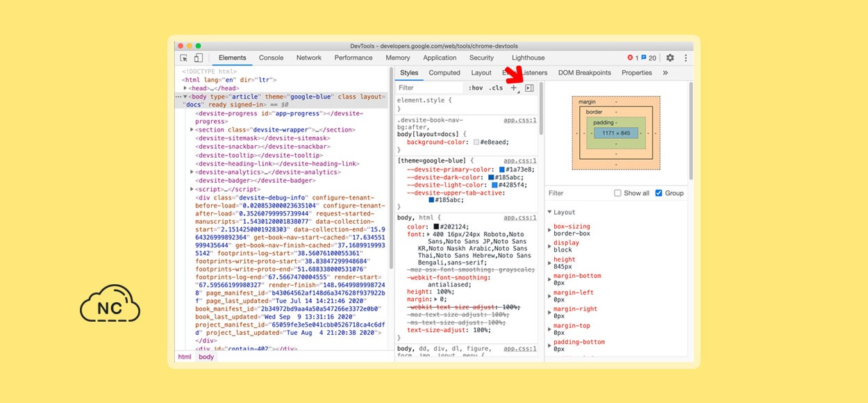Open the Layout sidebar tab
This screenshot has height=403, width=868.
(x=481, y=73)
